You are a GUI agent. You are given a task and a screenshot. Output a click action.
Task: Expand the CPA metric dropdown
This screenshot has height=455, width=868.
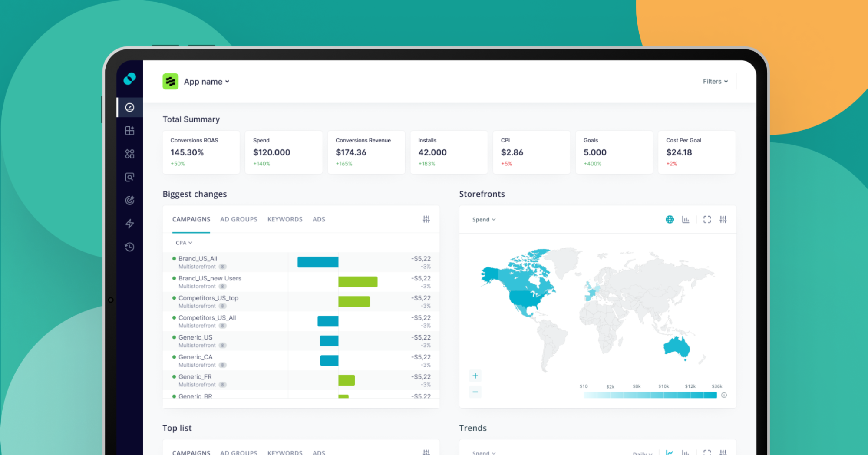tap(184, 243)
